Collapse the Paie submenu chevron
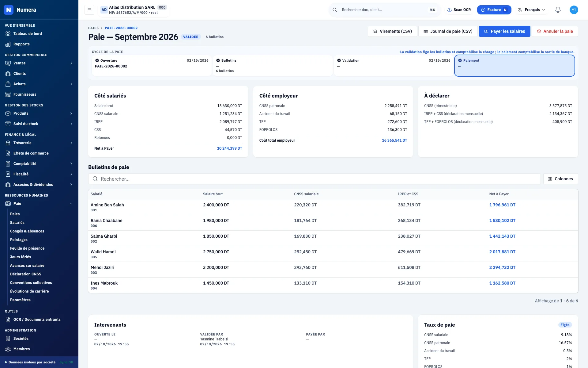 point(71,204)
